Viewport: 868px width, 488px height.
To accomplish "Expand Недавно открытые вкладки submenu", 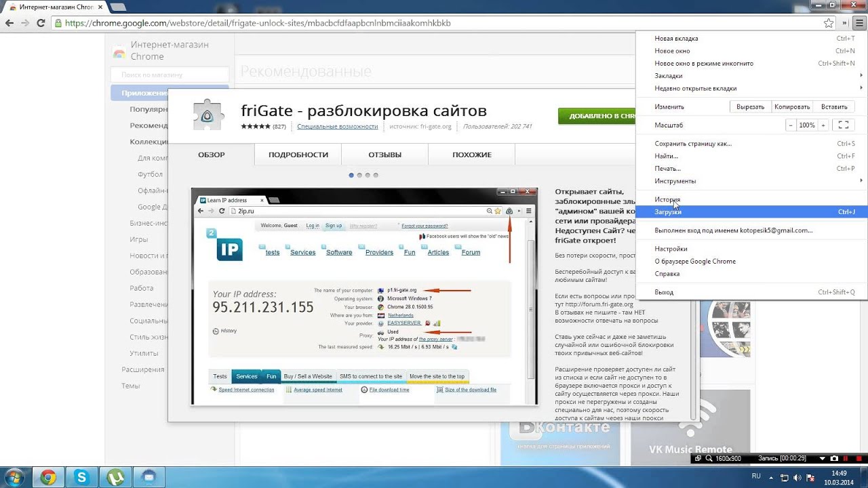I will 751,88.
